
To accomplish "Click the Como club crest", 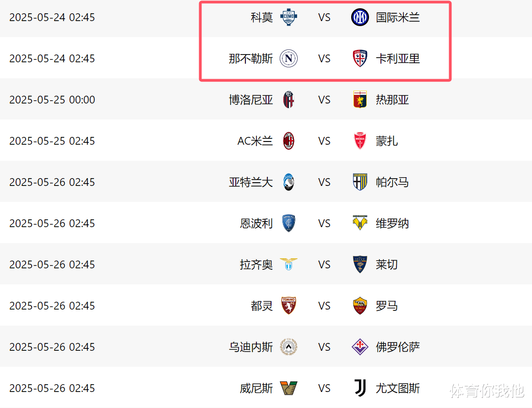I will 288,17.
